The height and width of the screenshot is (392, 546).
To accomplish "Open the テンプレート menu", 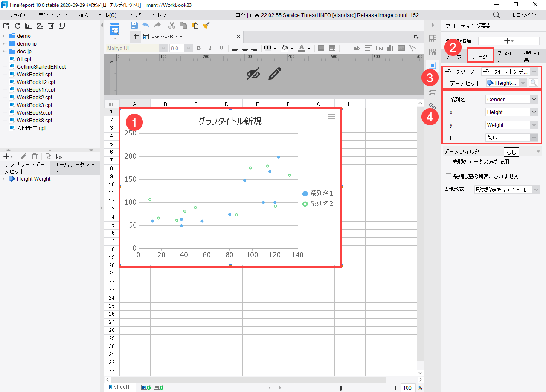I will point(53,15).
